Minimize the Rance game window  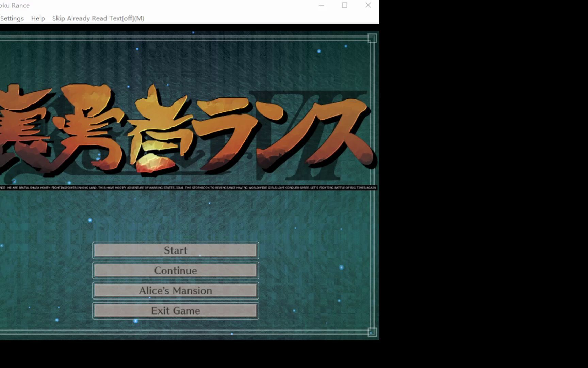322,5
